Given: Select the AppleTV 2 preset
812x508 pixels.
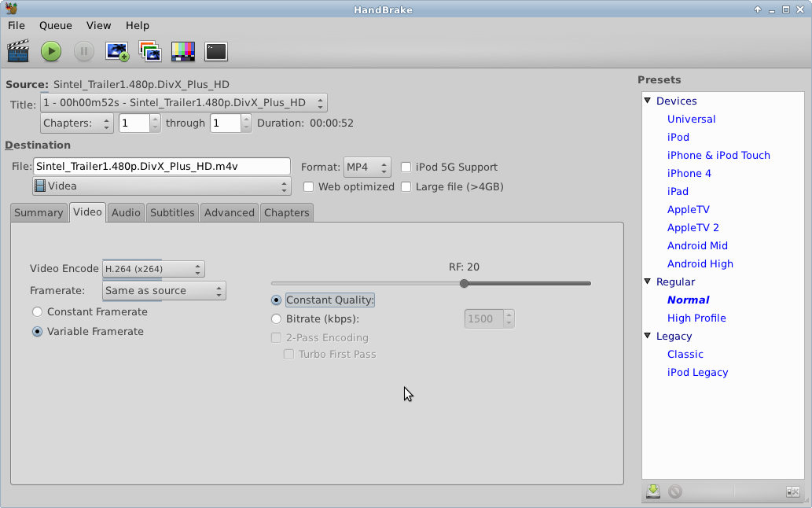Looking at the screenshot, I should coord(693,228).
